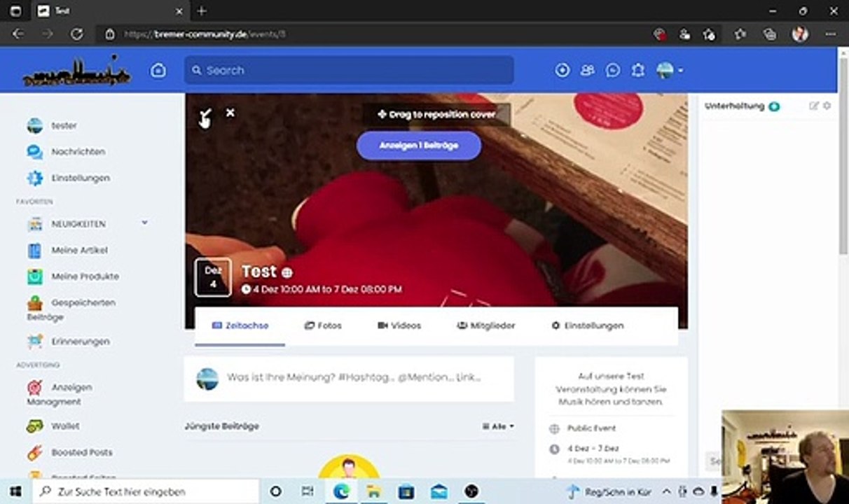Open the event Einstellungen tab
The image size is (849, 504).
pyautogui.click(x=587, y=325)
